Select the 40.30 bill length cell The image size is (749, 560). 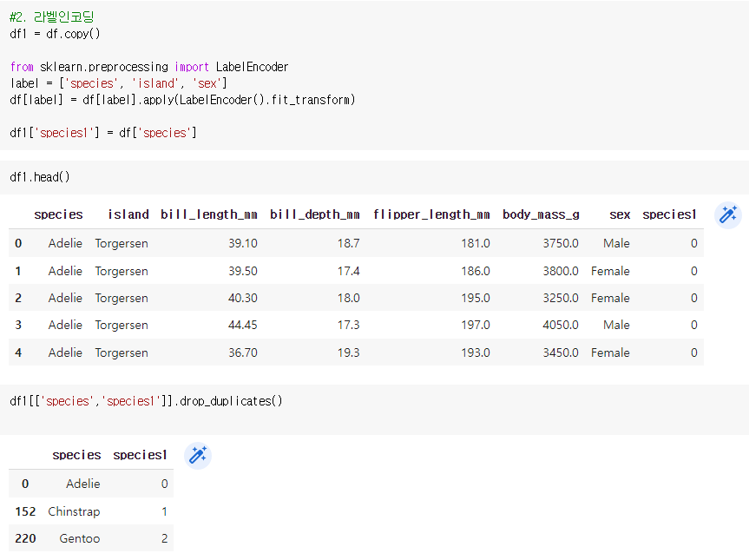(243, 298)
